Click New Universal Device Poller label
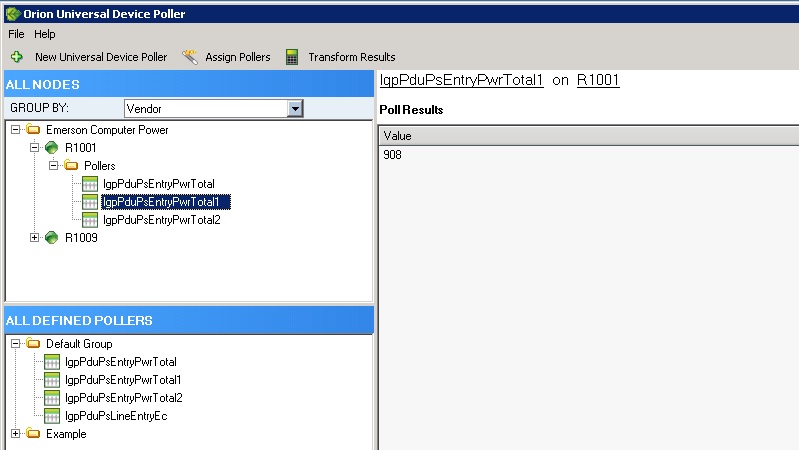 click(101, 57)
